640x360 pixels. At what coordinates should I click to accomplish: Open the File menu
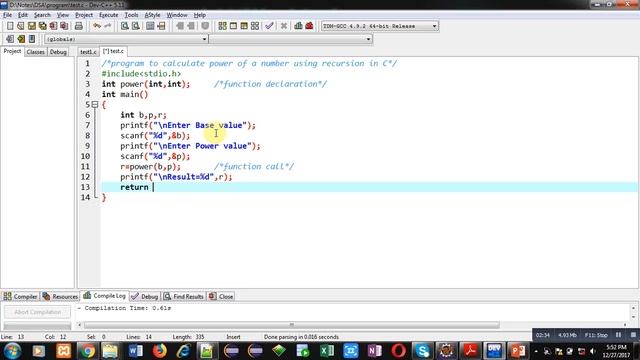[7, 15]
